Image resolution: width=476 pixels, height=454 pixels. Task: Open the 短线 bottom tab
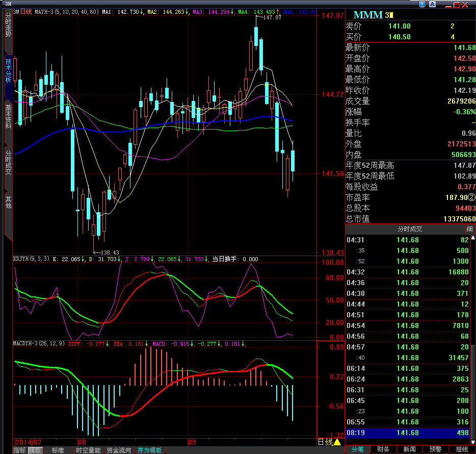tap(462, 449)
